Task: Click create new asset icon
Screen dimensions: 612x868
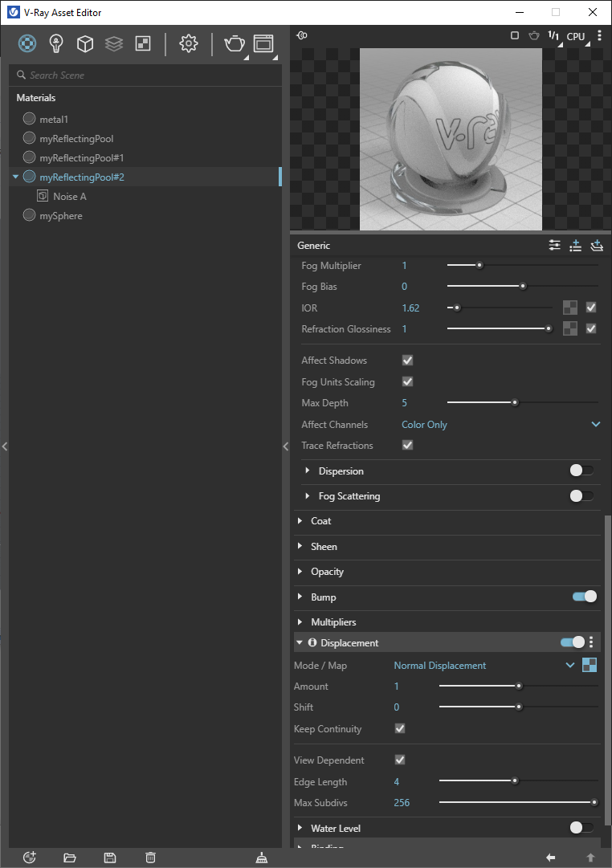Action: pos(30,858)
